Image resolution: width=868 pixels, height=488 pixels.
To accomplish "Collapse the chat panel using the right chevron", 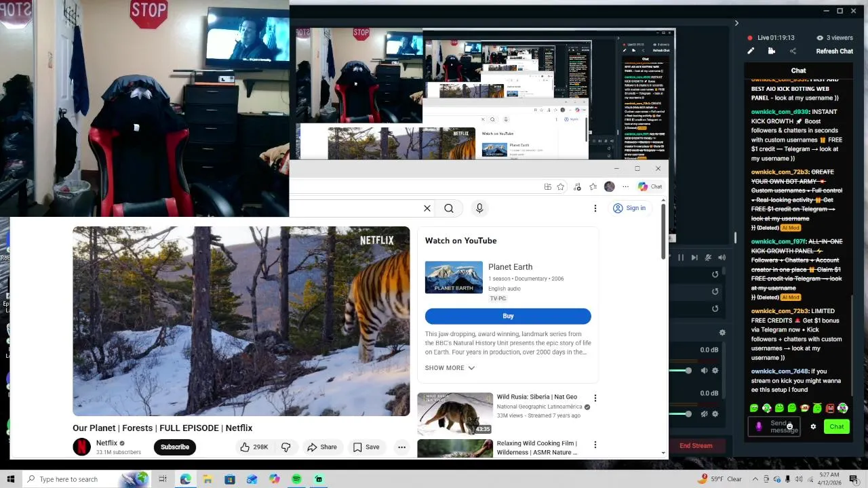I will [x=736, y=23].
